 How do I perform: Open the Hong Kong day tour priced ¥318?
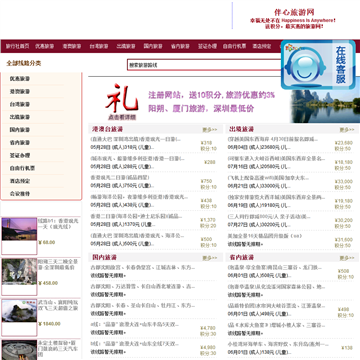136,139
